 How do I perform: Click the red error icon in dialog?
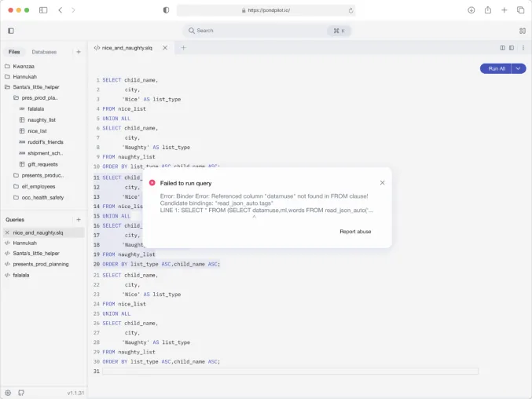pos(152,183)
